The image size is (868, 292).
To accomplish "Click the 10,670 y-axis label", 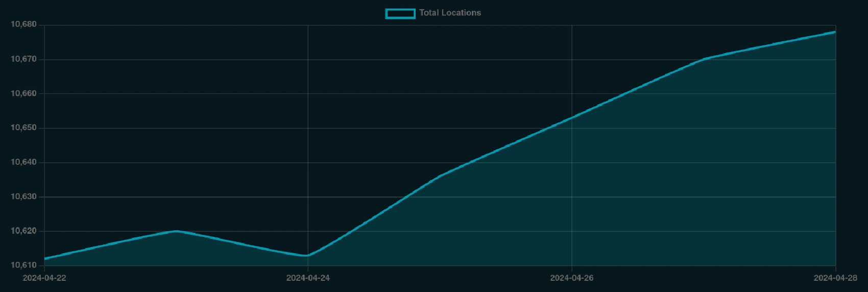I will 23,59.
